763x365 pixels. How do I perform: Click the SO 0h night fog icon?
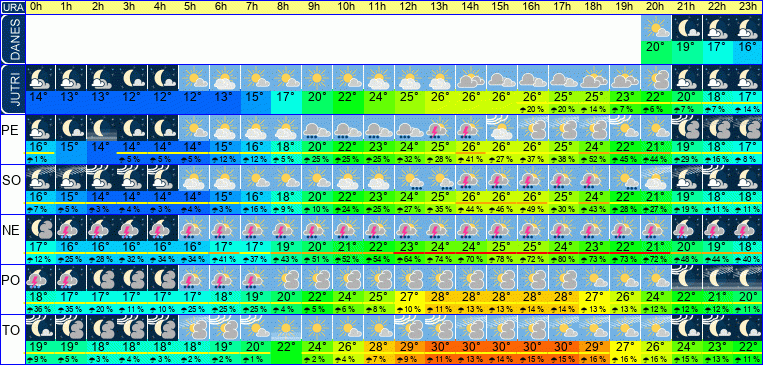click(x=40, y=178)
